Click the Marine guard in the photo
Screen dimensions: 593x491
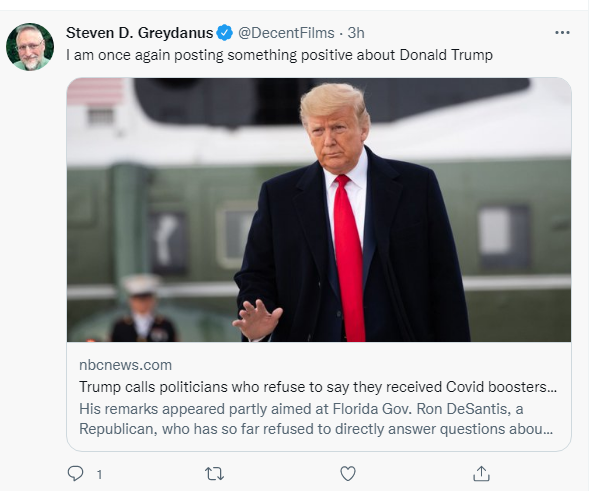click(143, 308)
